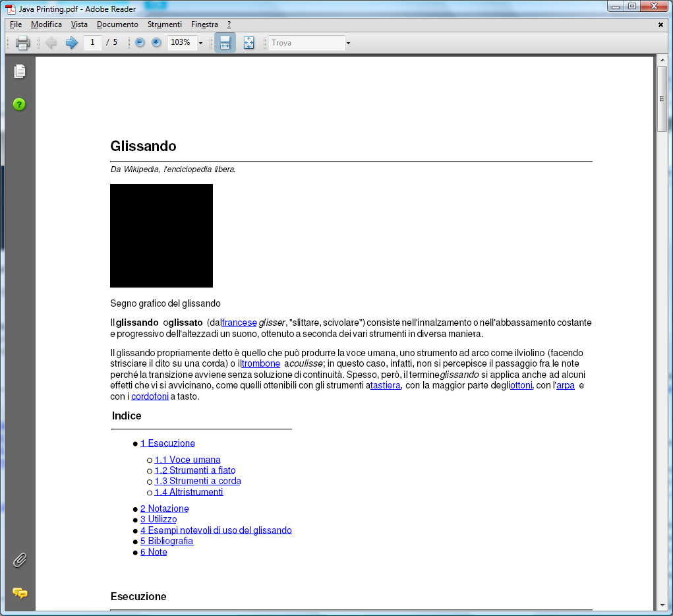Viewport: 673px width, 616px height.
Task: Click the Print icon in toolbar
Action: tap(22, 43)
